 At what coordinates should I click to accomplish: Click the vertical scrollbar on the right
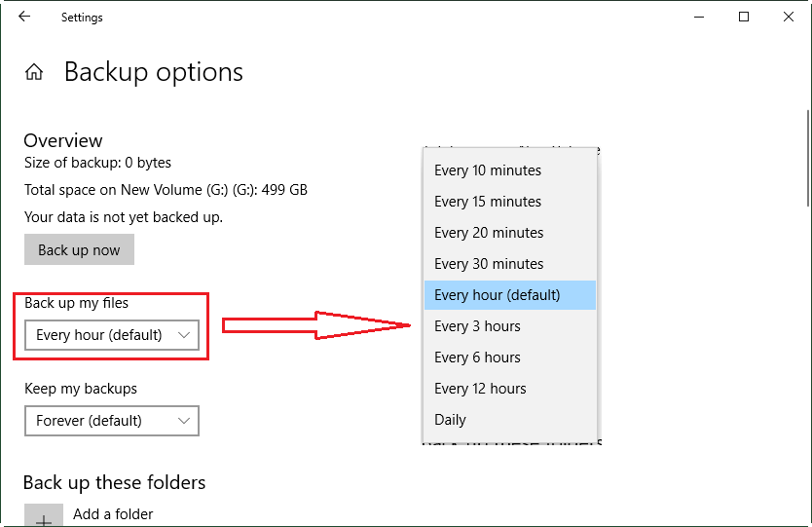(807, 158)
